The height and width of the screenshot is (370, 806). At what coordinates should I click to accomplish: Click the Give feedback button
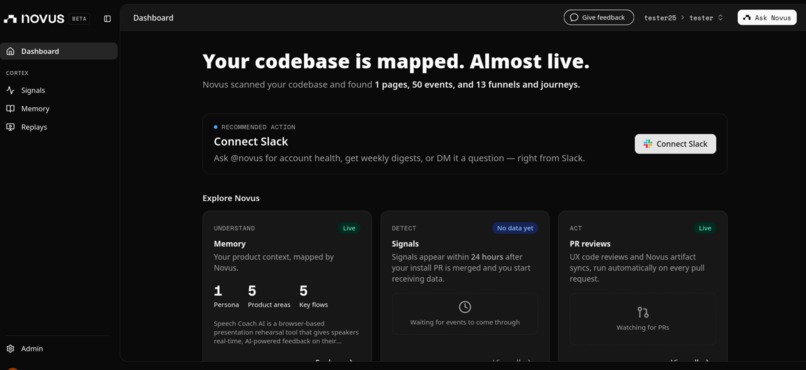coord(598,17)
